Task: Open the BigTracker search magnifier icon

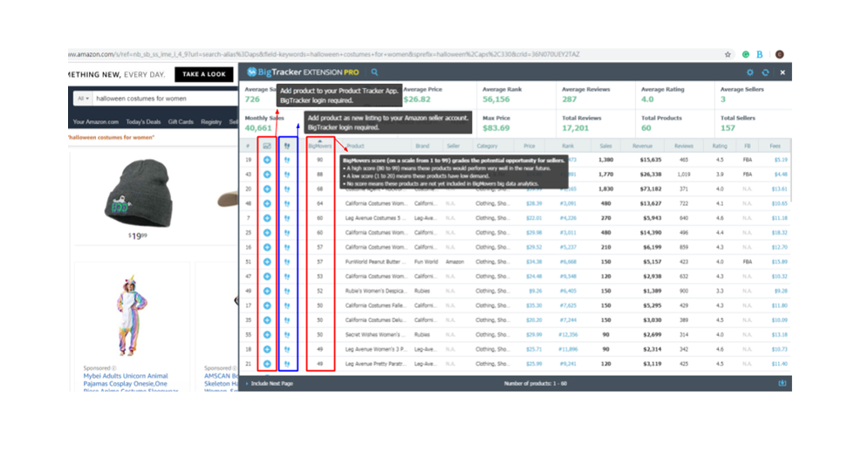Action: pos(375,72)
